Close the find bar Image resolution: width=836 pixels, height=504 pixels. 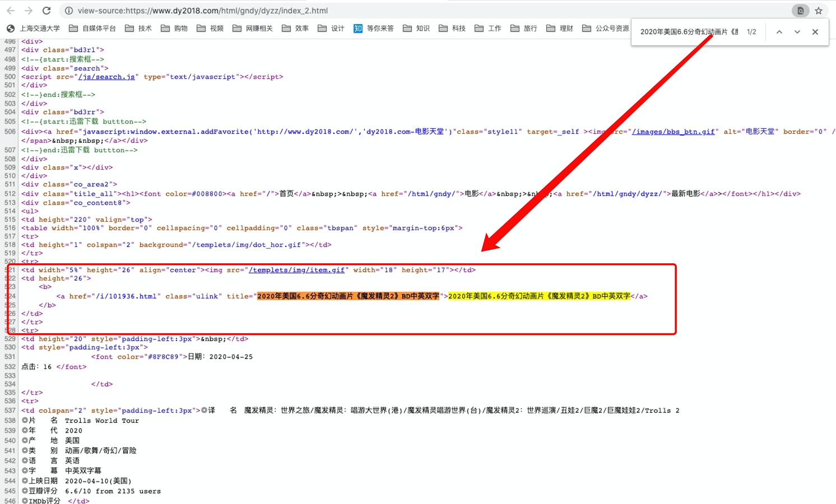click(815, 32)
